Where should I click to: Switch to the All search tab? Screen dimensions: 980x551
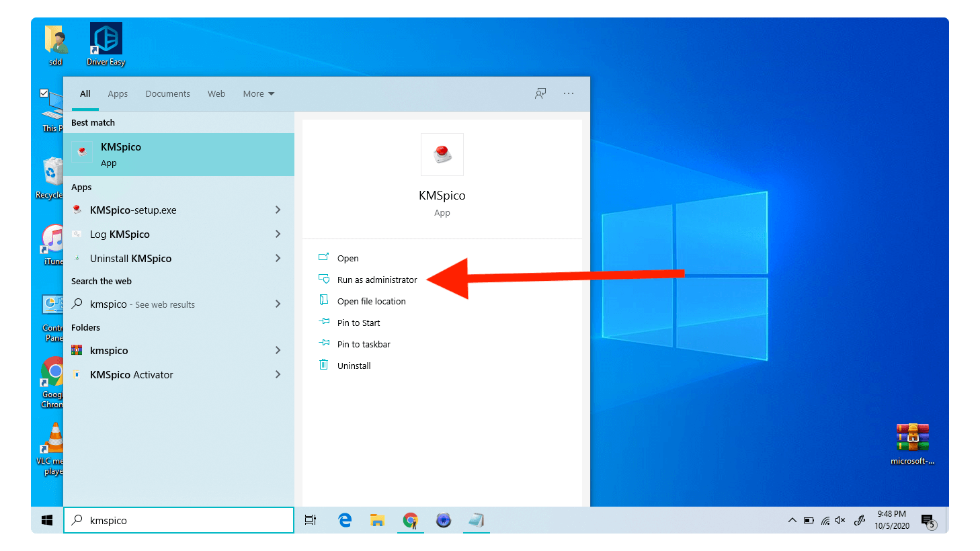tap(85, 94)
